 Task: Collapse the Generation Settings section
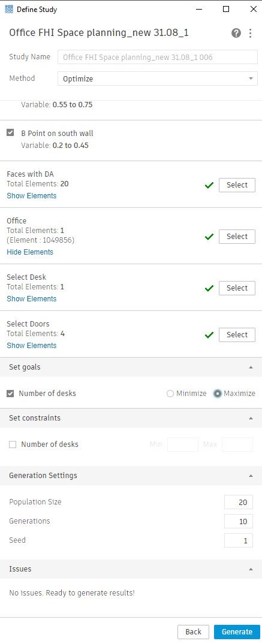pos(251,476)
